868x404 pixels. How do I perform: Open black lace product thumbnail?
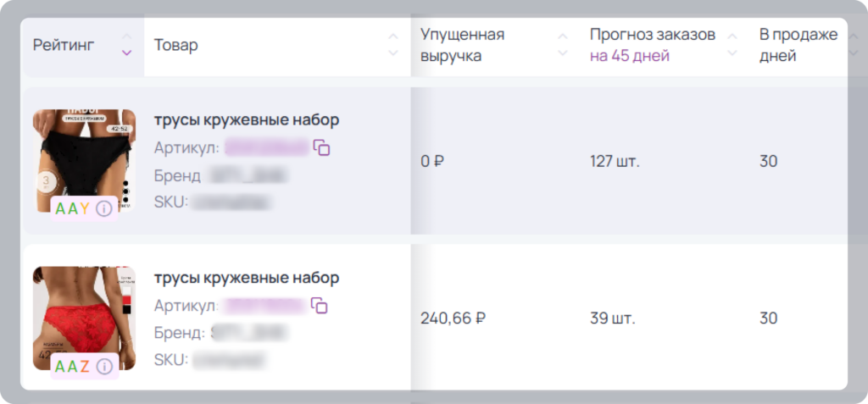click(x=84, y=160)
